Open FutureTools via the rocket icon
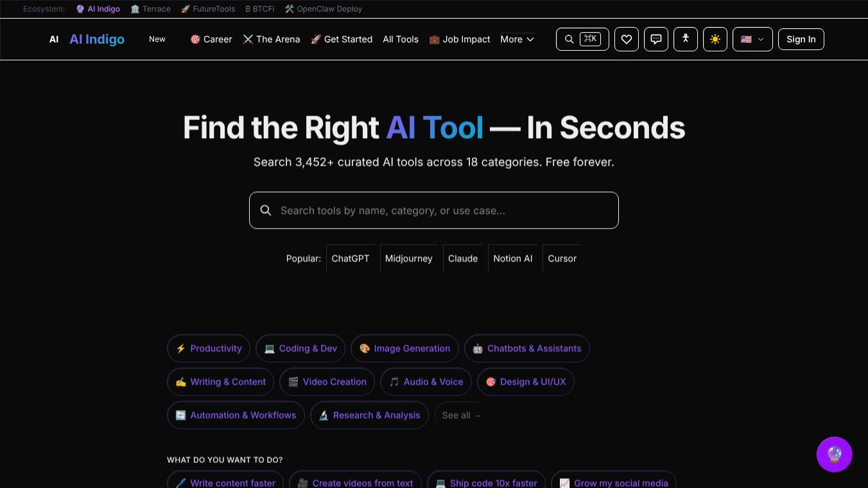The image size is (868, 488). (184, 9)
